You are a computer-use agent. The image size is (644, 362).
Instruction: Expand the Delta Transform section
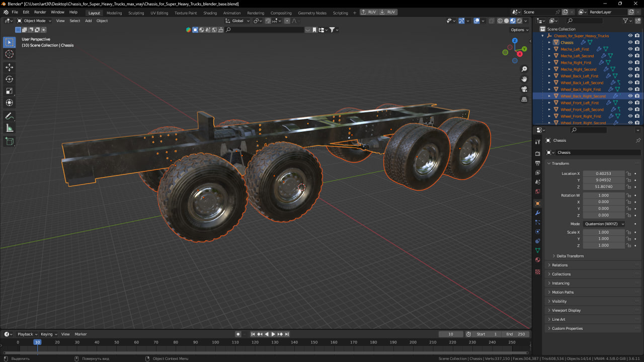point(554,256)
